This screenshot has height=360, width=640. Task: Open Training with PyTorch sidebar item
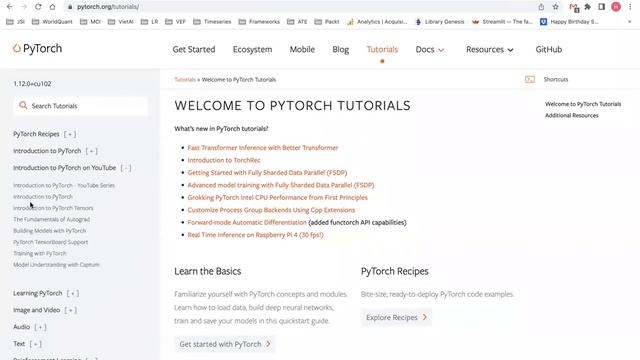[40, 253]
